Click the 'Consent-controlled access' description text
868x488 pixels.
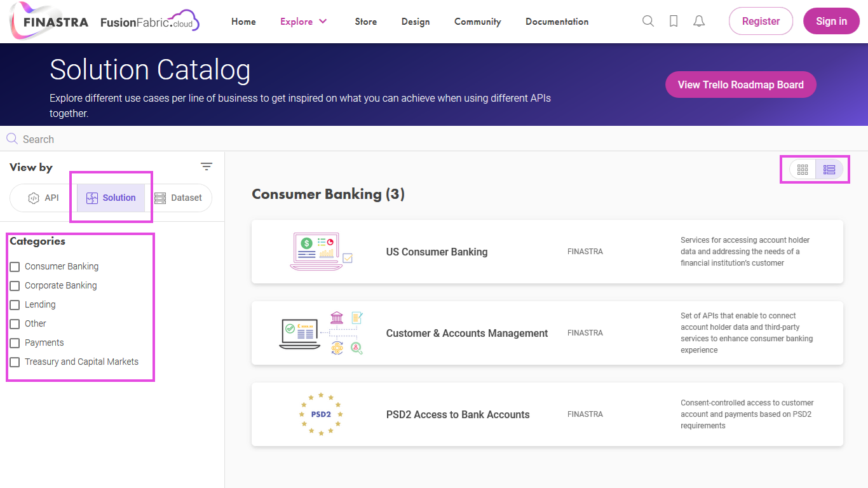tap(747, 414)
